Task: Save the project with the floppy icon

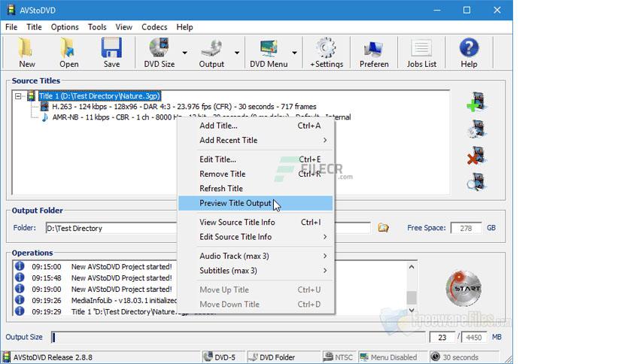Action: (111, 53)
